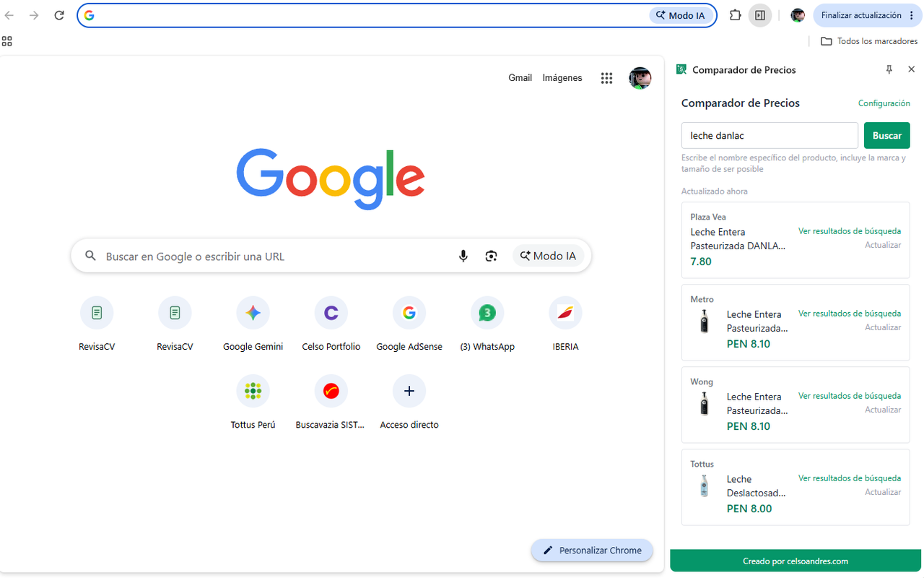
Task: Open the Tottus Perú shortcut
Action: pos(253,402)
